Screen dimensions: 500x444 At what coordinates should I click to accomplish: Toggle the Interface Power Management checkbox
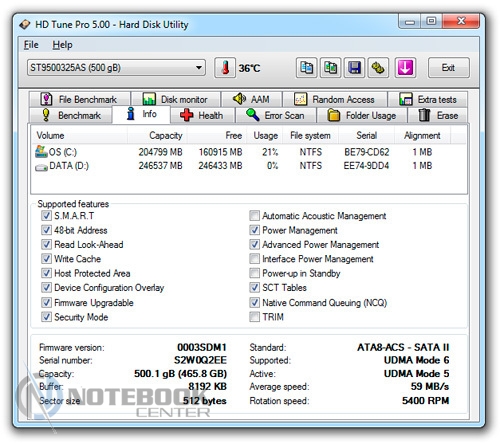(254, 259)
